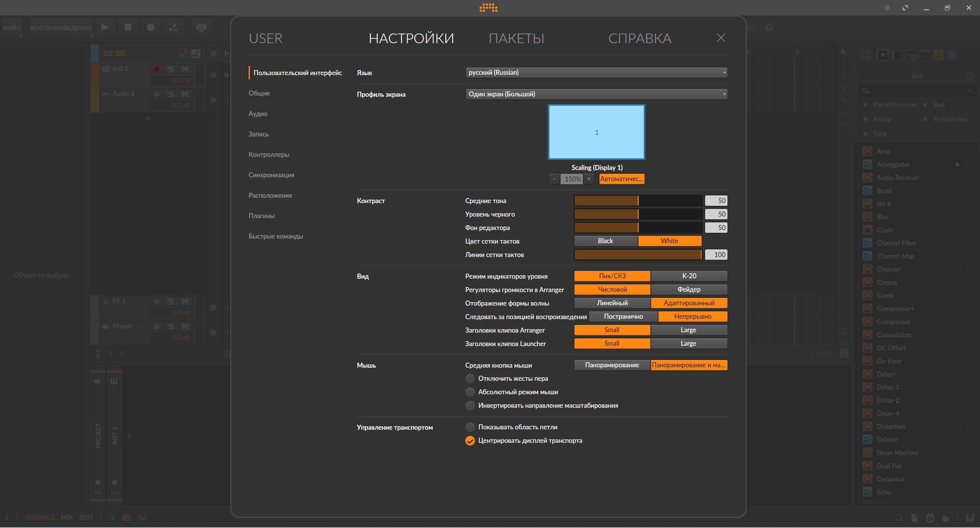Expand the Compressor device entry arrow
The width and height of the screenshot is (980, 528).
coord(968,322)
